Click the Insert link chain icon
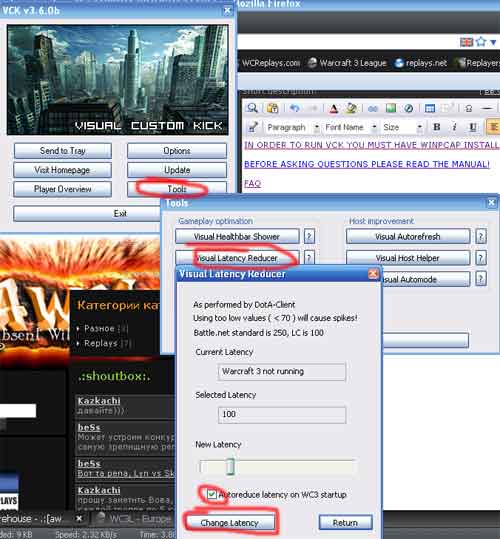This screenshot has width=500, height=539. point(373,109)
